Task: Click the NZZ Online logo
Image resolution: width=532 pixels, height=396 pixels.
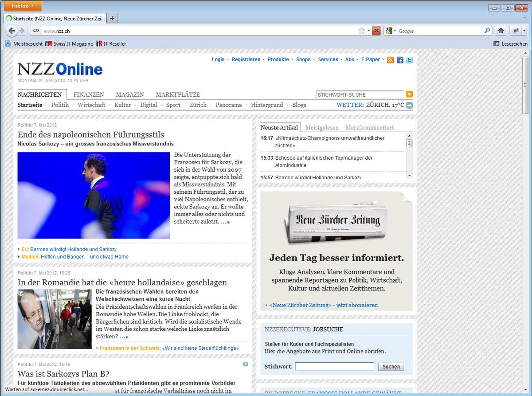Action: (60, 69)
